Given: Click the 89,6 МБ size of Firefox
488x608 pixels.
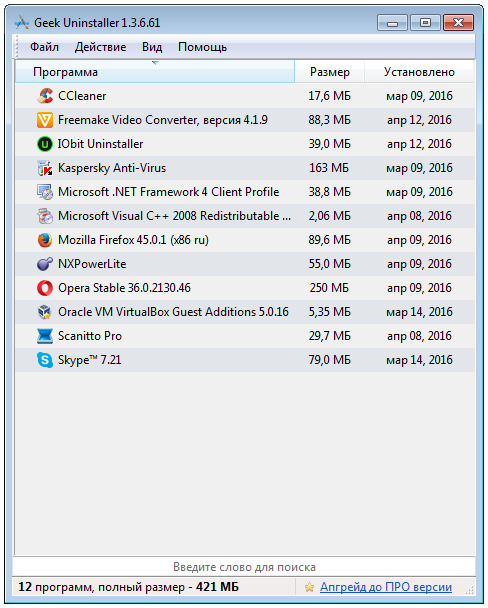Looking at the screenshot, I should tap(329, 240).
